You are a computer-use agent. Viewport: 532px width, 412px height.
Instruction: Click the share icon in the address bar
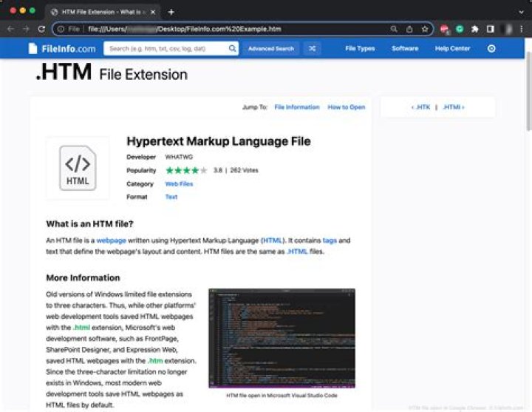[409, 29]
